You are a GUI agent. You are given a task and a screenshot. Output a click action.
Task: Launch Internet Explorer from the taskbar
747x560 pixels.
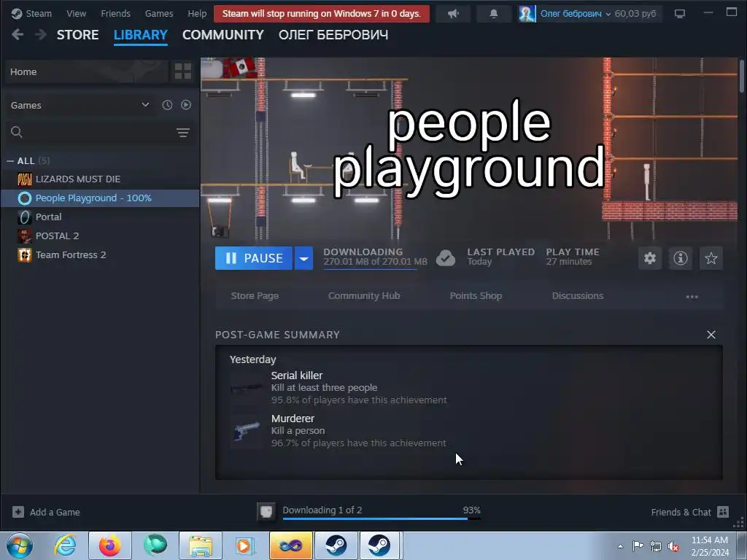click(x=65, y=545)
